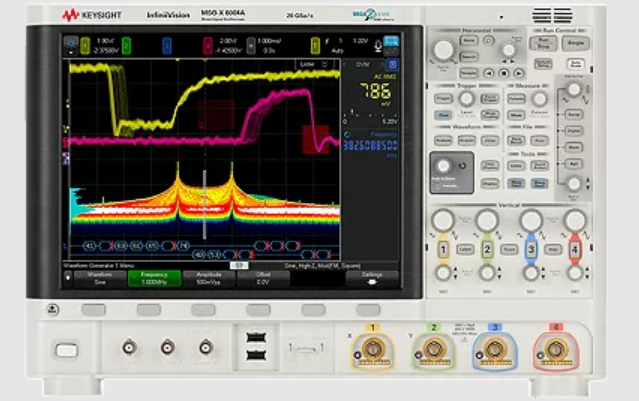The image size is (639, 401).
Task: Tap the microphone voice control icon
Action: (x=377, y=46)
